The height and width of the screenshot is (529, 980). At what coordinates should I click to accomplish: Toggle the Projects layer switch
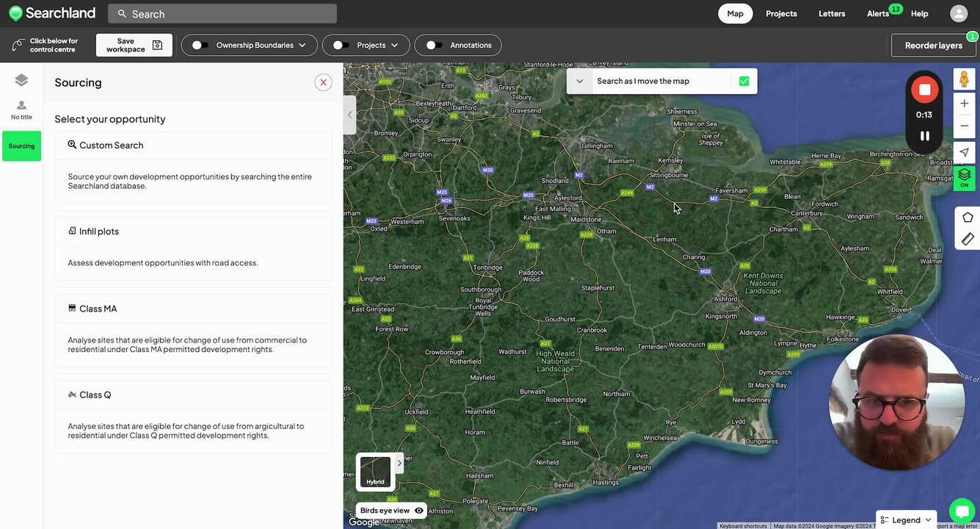341,46
